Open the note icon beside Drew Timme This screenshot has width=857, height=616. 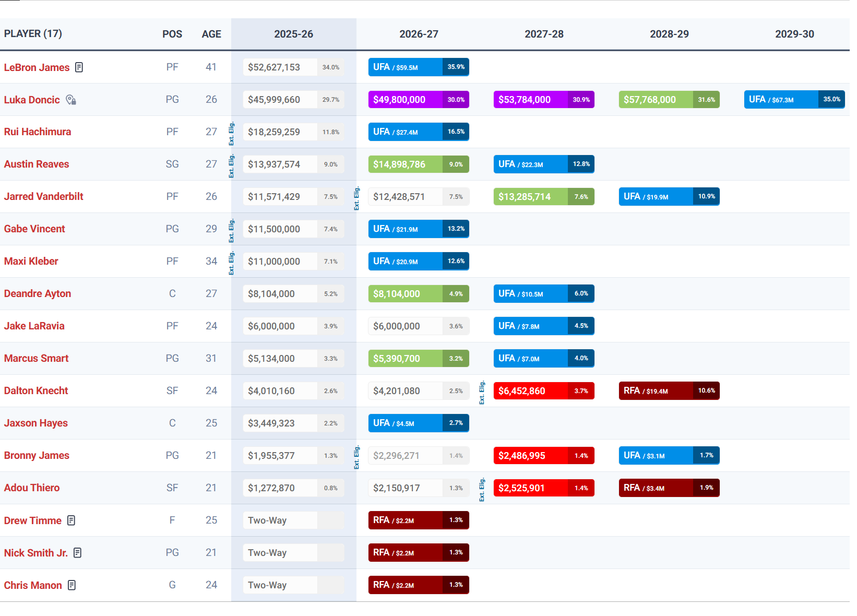click(72, 520)
